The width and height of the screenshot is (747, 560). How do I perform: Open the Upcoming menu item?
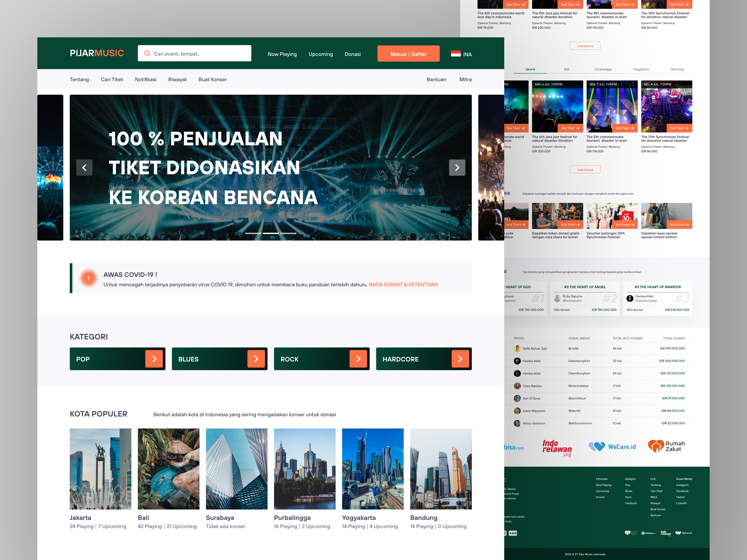coord(321,54)
